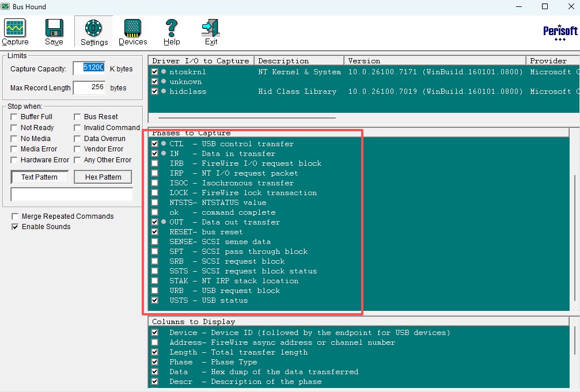The width and height of the screenshot is (580, 392).
Task: Click the Exit door icon
Action: [211, 32]
